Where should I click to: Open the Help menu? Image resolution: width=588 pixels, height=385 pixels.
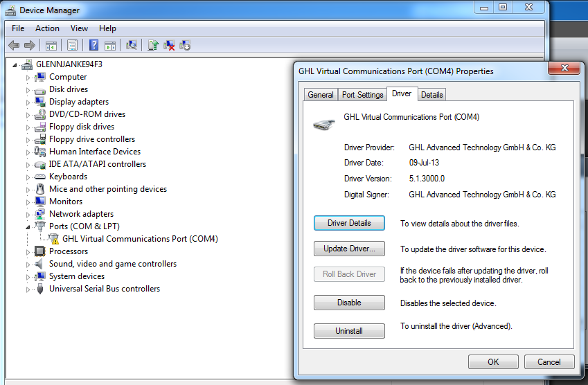(x=107, y=28)
